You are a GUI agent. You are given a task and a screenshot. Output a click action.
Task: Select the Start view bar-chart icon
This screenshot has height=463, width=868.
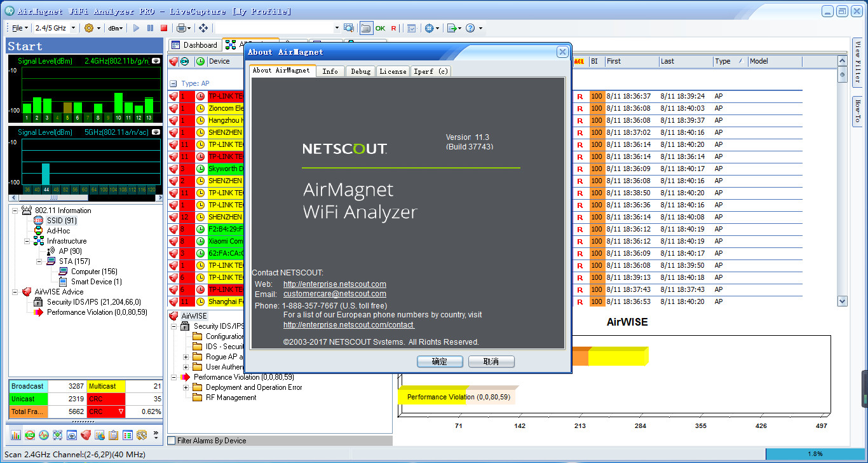(x=15, y=435)
